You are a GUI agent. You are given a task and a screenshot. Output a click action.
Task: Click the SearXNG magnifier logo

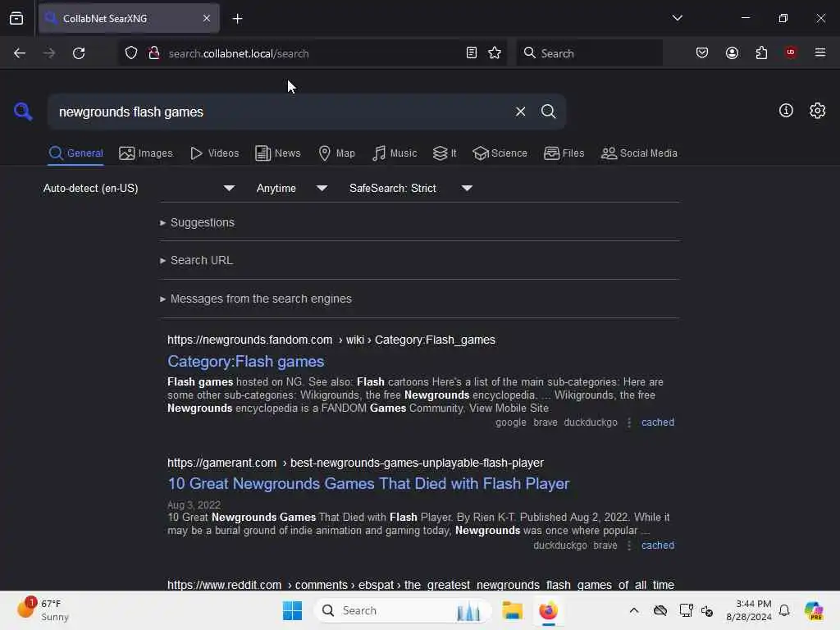(x=23, y=112)
